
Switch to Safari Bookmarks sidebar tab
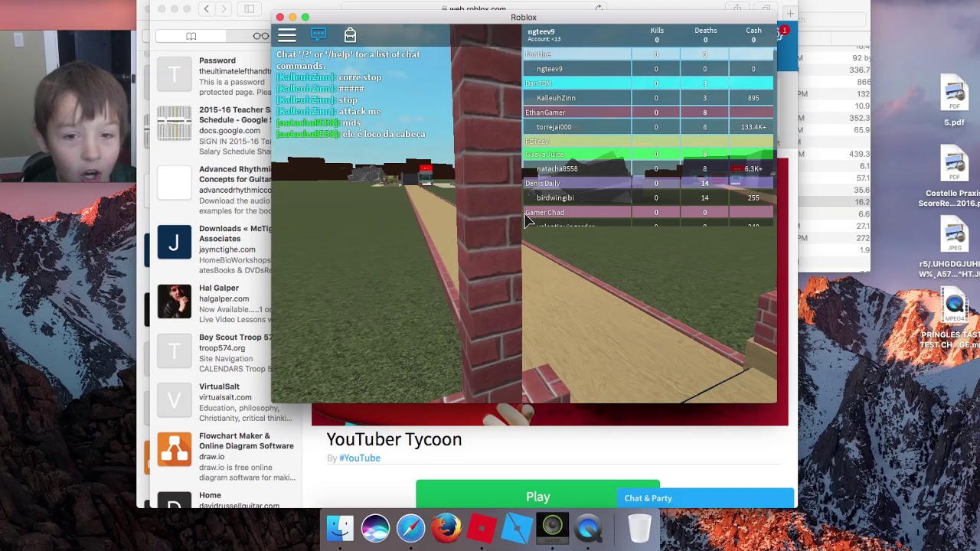[191, 36]
